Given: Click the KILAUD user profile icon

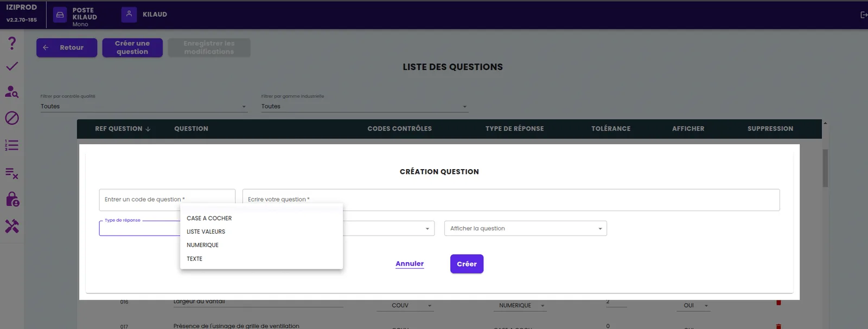Looking at the screenshot, I should (x=129, y=14).
